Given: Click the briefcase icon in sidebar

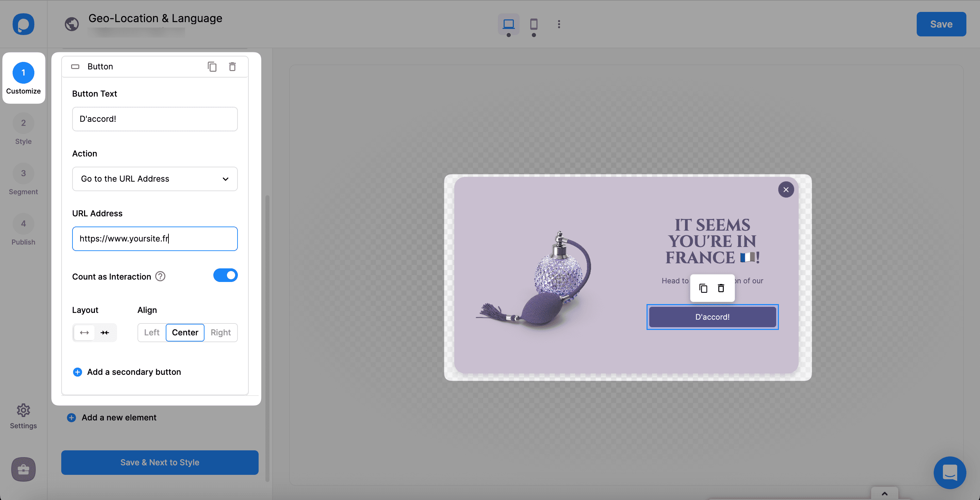Looking at the screenshot, I should click(x=23, y=469).
